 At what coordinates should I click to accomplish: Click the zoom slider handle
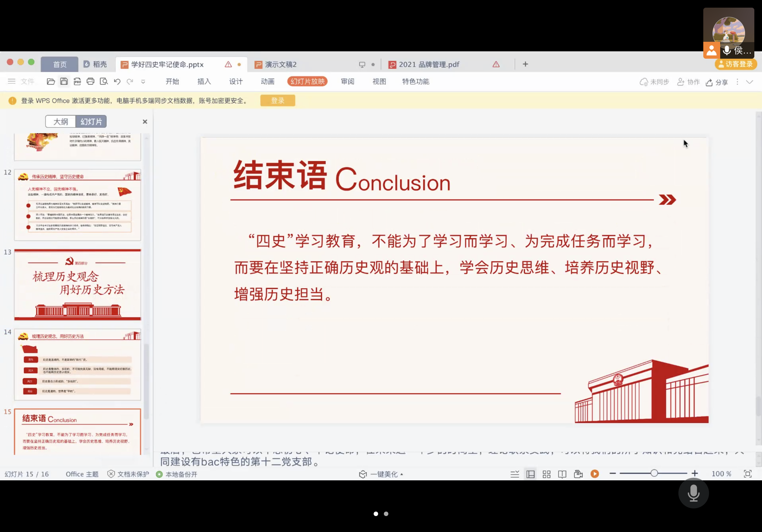click(x=654, y=473)
